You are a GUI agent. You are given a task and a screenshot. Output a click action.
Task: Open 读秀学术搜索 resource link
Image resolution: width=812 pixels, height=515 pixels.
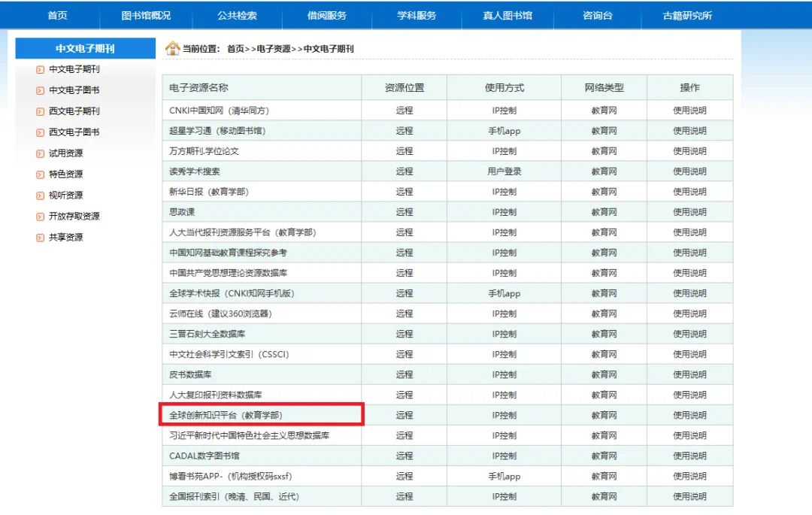(195, 171)
